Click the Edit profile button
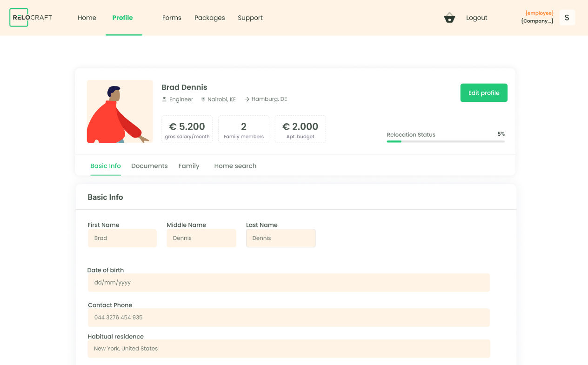 484,93
